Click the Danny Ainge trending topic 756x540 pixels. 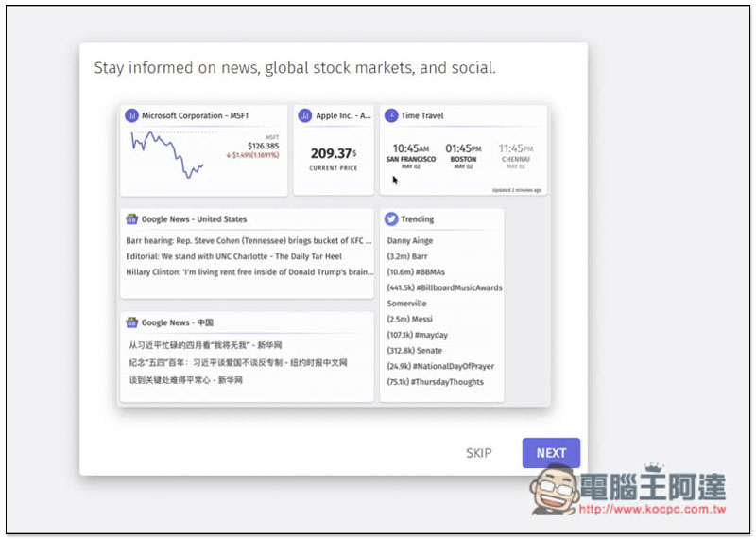click(x=410, y=241)
